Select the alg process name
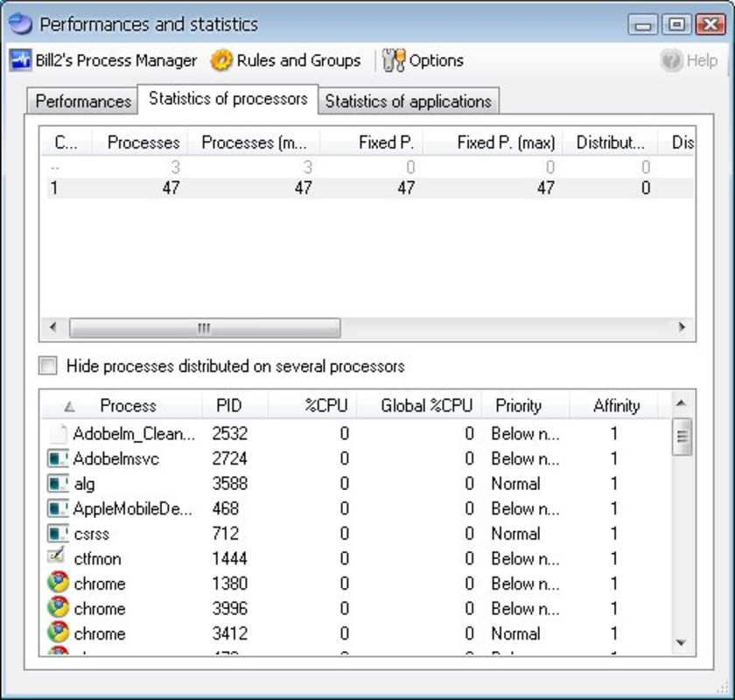The height and width of the screenshot is (700, 735). coord(84,484)
